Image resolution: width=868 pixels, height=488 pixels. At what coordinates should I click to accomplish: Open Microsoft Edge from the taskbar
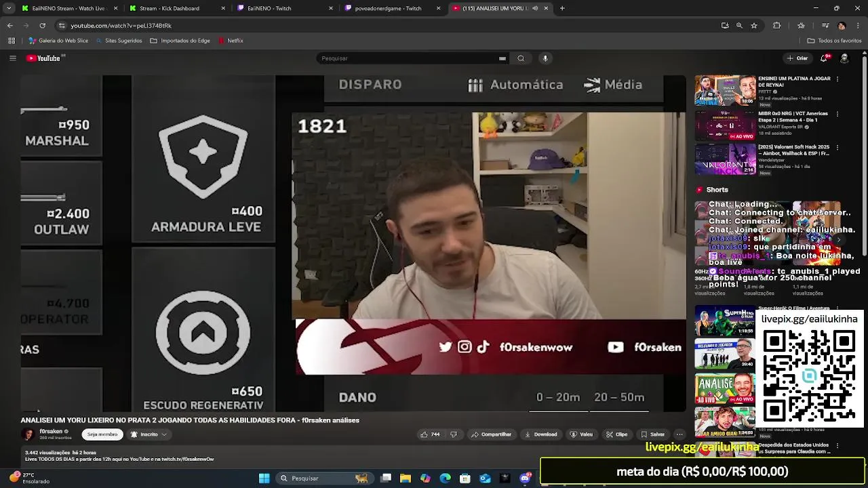(445, 479)
